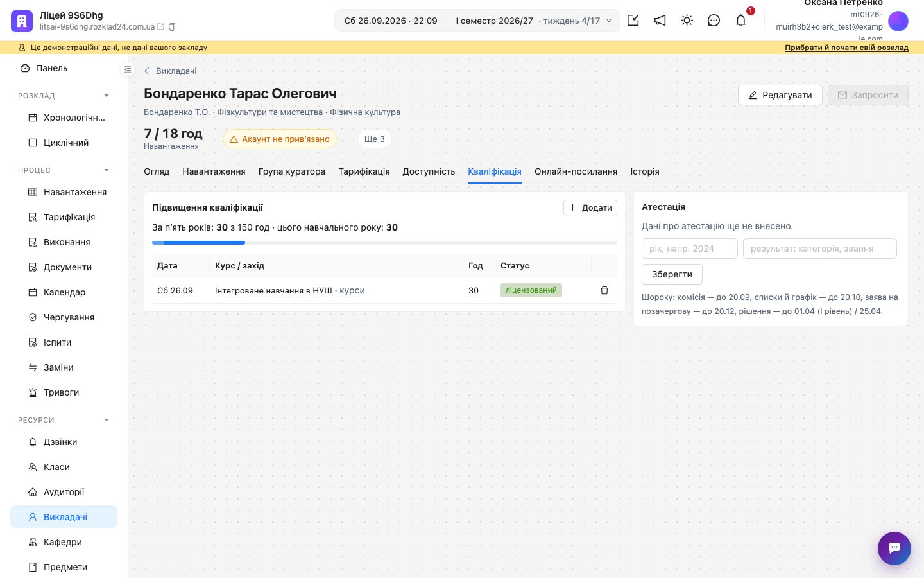Open the edit note icon in header
The height and width of the screenshot is (578, 924).
click(x=633, y=21)
